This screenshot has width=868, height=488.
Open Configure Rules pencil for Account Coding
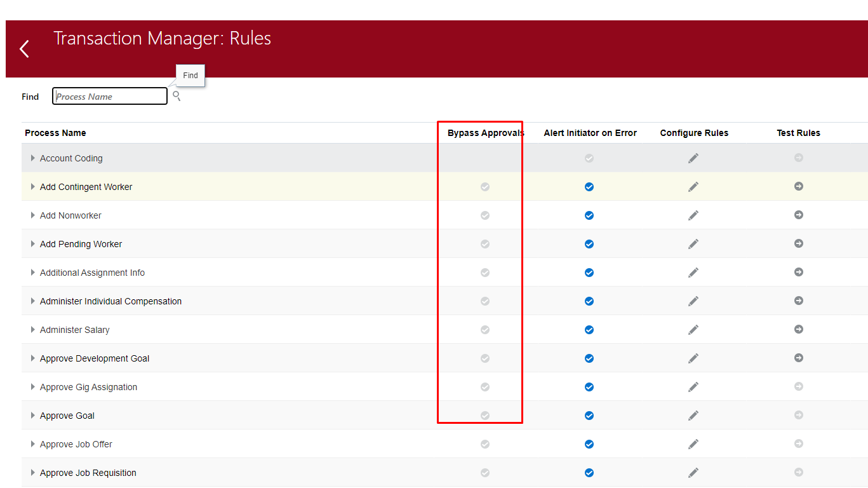(x=693, y=158)
